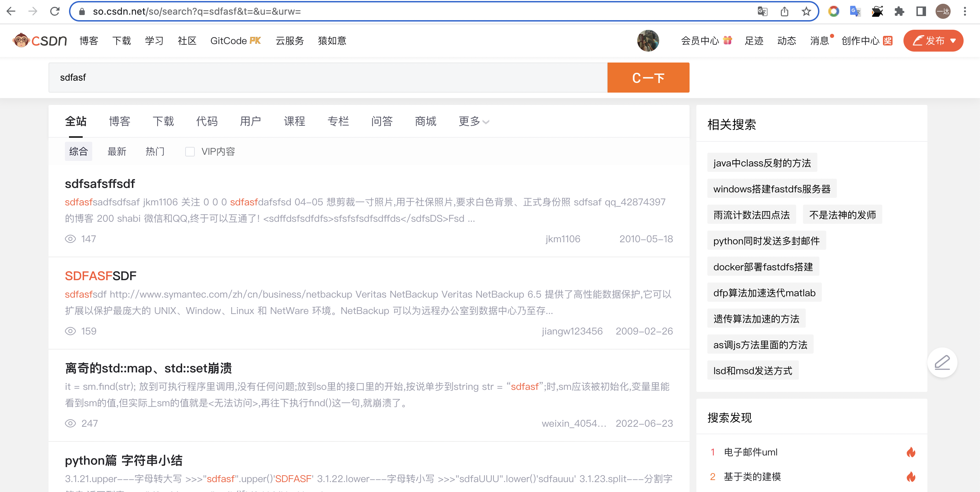
Task: Click the floating edit pencil icon
Action: (942, 362)
